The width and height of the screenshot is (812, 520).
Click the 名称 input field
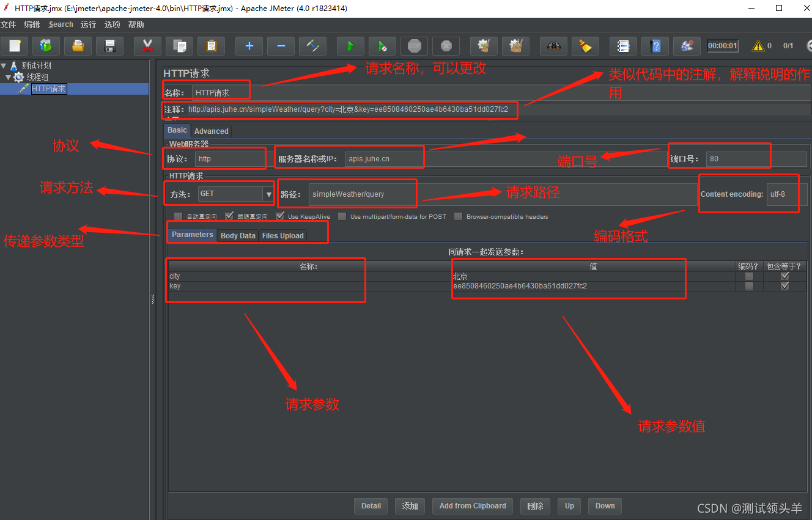click(501, 93)
